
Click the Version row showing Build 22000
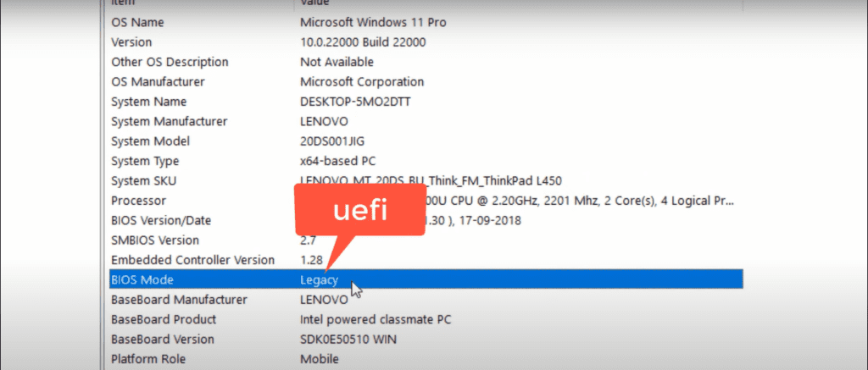(132, 42)
